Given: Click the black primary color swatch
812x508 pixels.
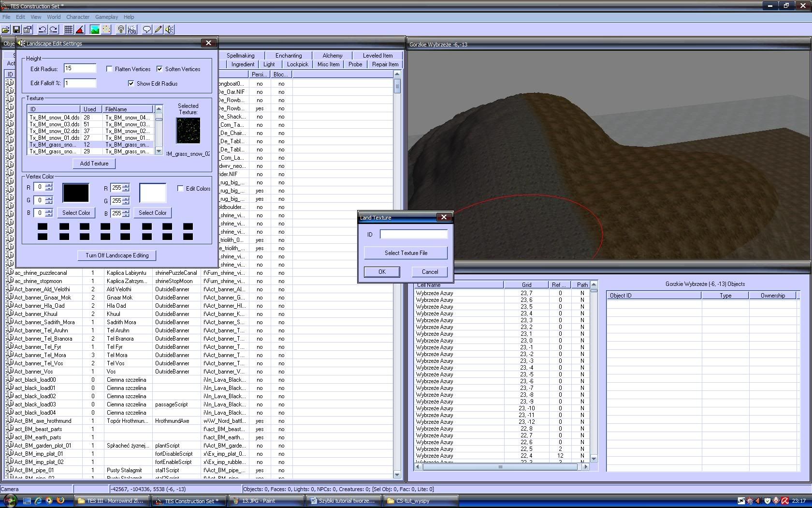Looking at the screenshot, I should coord(76,193).
